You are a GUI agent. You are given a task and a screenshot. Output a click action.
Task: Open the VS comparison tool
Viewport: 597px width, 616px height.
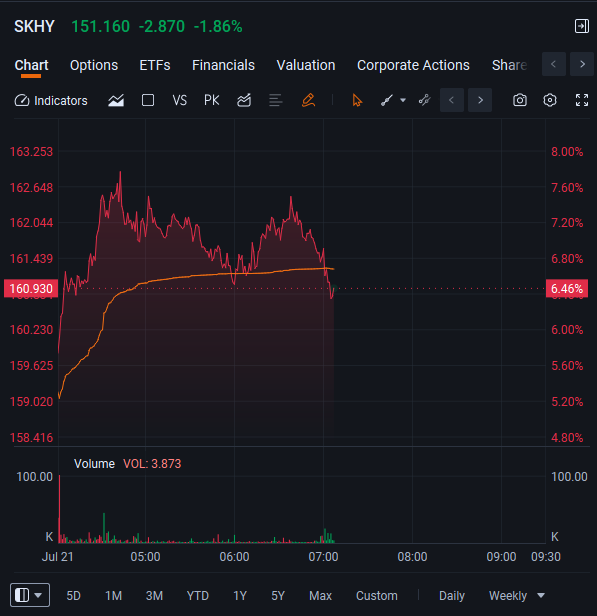[x=179, y=101]
